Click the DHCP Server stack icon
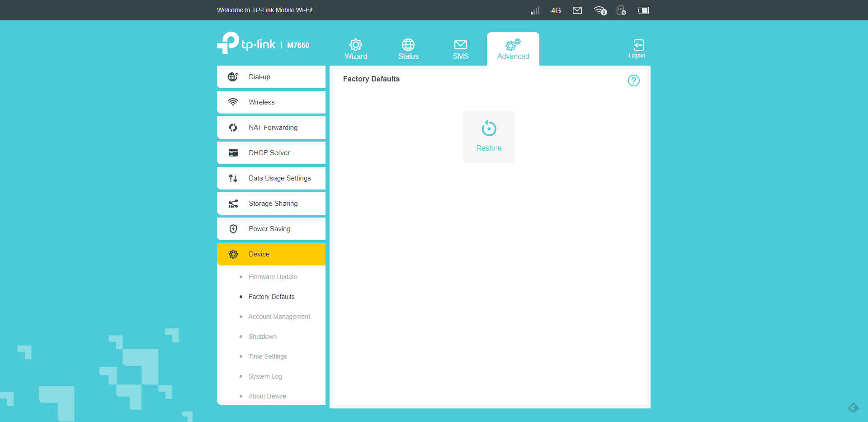 pos(233,153)
